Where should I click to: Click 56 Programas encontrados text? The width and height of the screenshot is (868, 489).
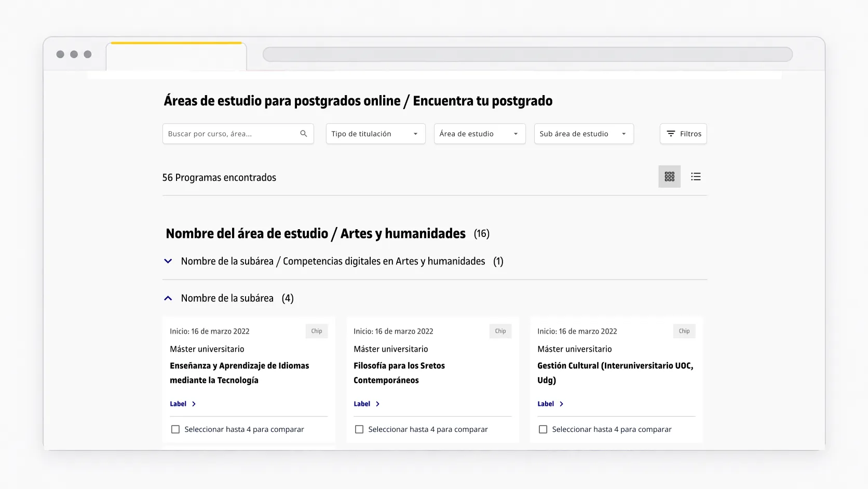[x=219, y=178]
